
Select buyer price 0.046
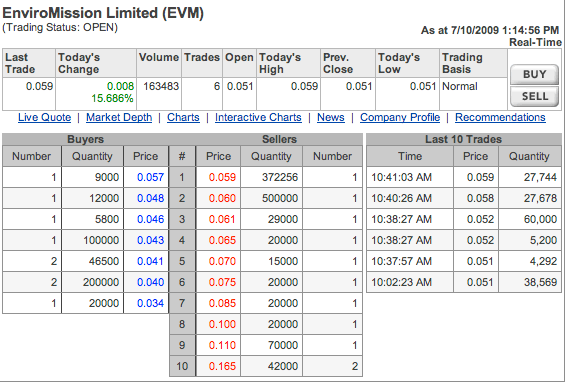tap(150, 219)
